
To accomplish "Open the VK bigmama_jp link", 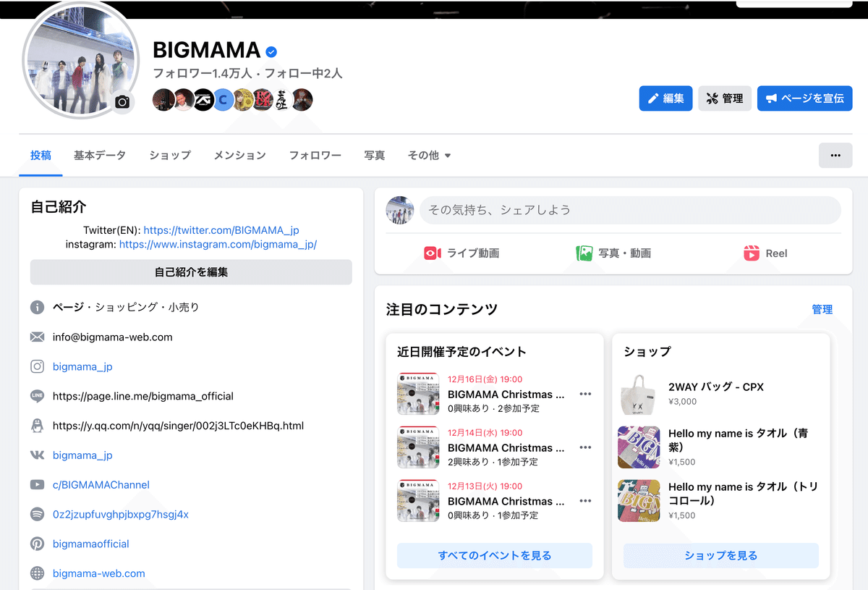I will (82, 455).
